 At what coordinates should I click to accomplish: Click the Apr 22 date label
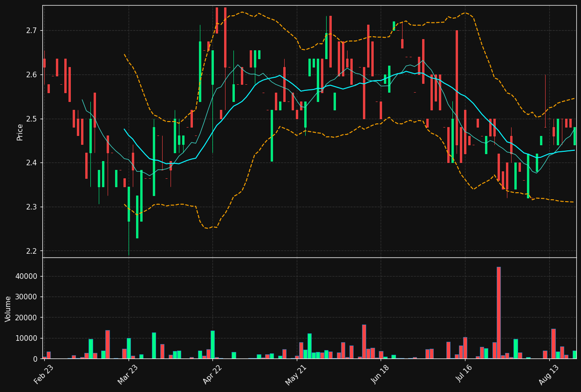click(x=212, y=374)
